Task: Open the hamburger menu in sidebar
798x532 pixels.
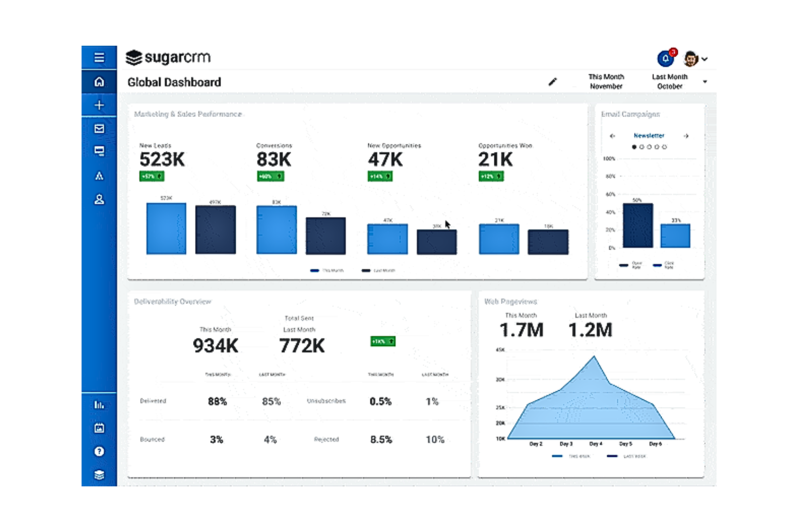Action: click(99, 57)
